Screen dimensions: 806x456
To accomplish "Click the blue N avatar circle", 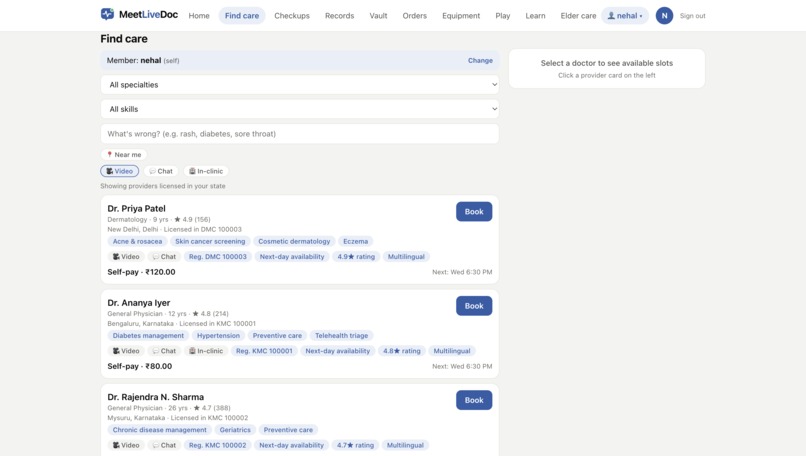I will click(x=664, y=16).
